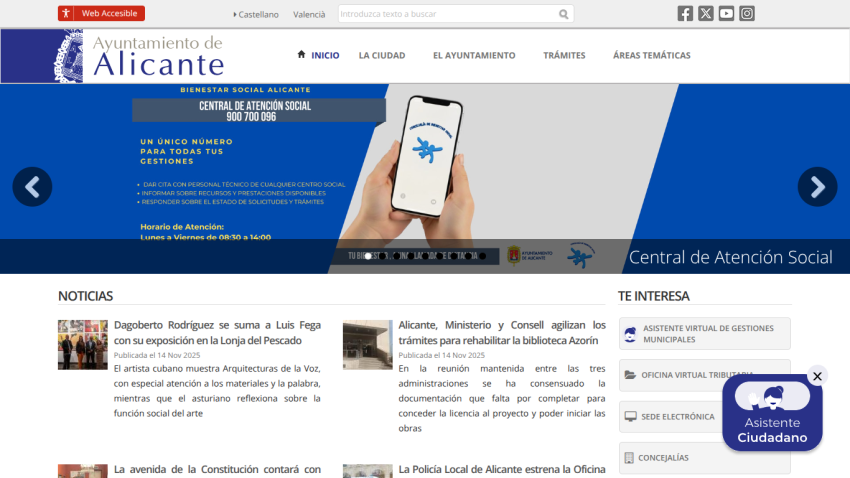The image size is (850, 478).
Task: Click the 'En la reunión mantenida' summary text
Action: pyautogui.click(x=502, y=398)
